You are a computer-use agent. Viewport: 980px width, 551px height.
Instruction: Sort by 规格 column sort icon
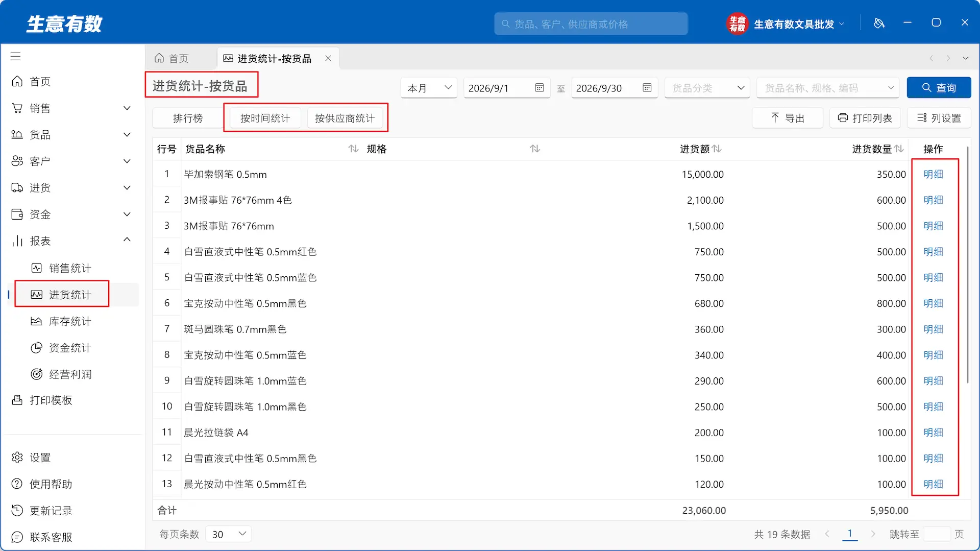(x=535, y=149)
